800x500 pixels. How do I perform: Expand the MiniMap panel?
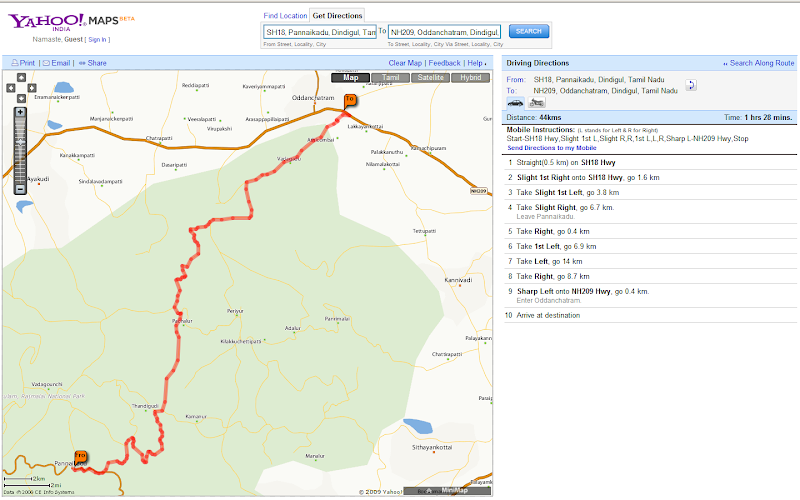coord(447,491)
